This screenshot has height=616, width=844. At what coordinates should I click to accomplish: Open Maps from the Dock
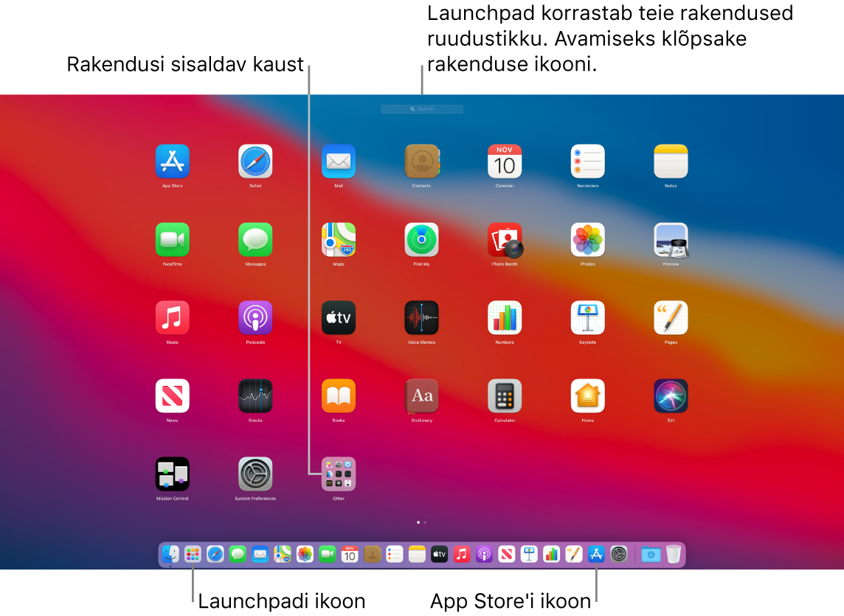coord(283,553)
